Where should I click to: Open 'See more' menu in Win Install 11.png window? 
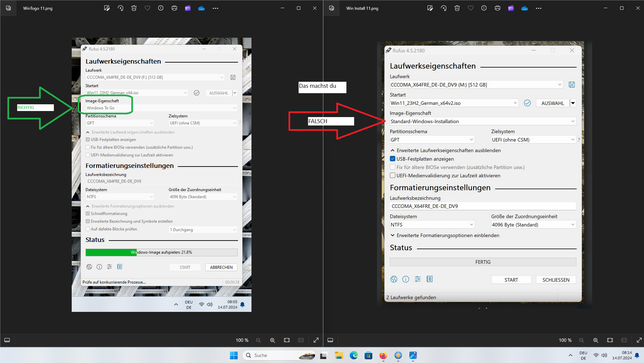tap(539, 8)
